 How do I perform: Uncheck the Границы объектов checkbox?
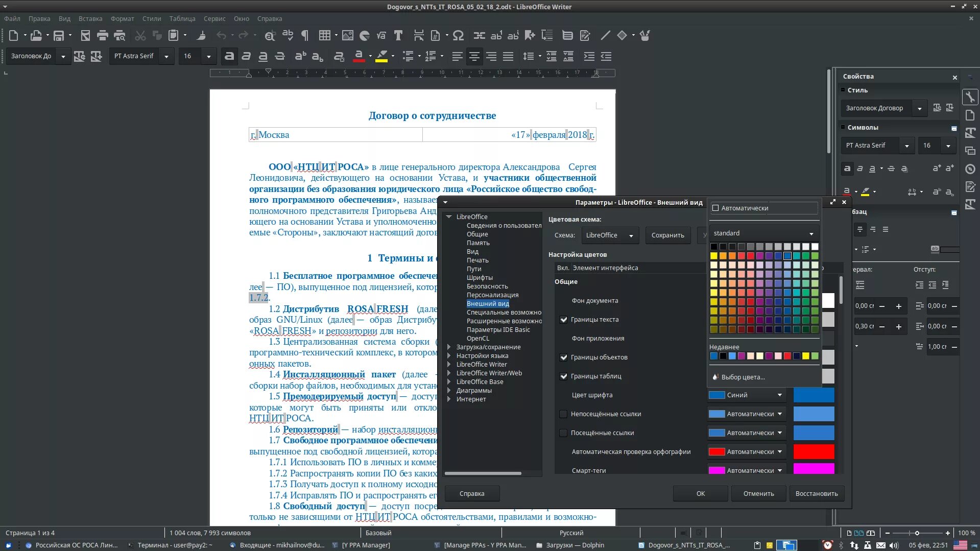click(x=563, y=357)
